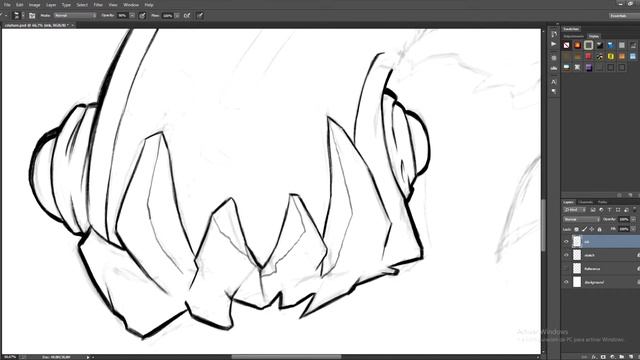640x360 pixels.
Task: Toggle lock transparent pixels
Action: click(576, 229)
